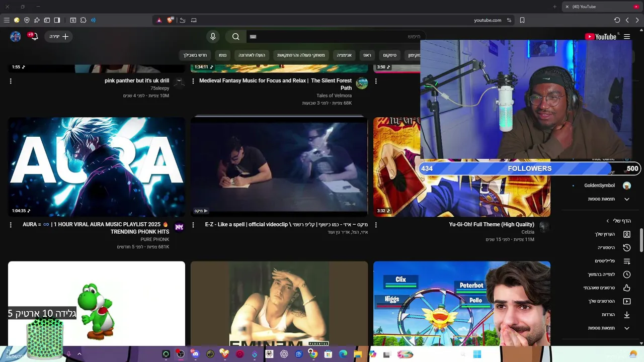Open options for Medieval Fantasy Music video
The width and height of the screenshot is (644, 362).
(x=193, y=81)
